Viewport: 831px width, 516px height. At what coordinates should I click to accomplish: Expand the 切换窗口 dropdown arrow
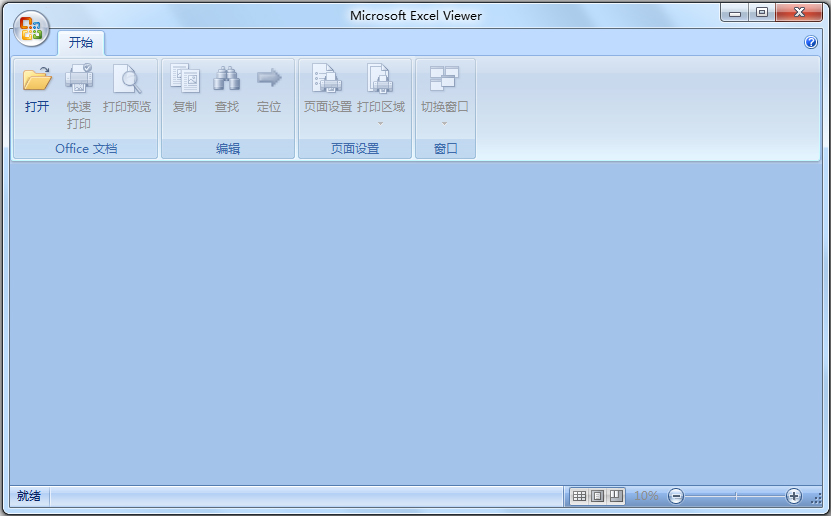(x=444, y=123)
